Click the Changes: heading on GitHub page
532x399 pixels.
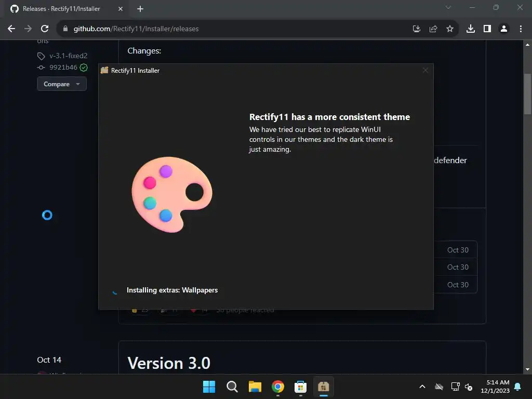(x=144, y=51)
